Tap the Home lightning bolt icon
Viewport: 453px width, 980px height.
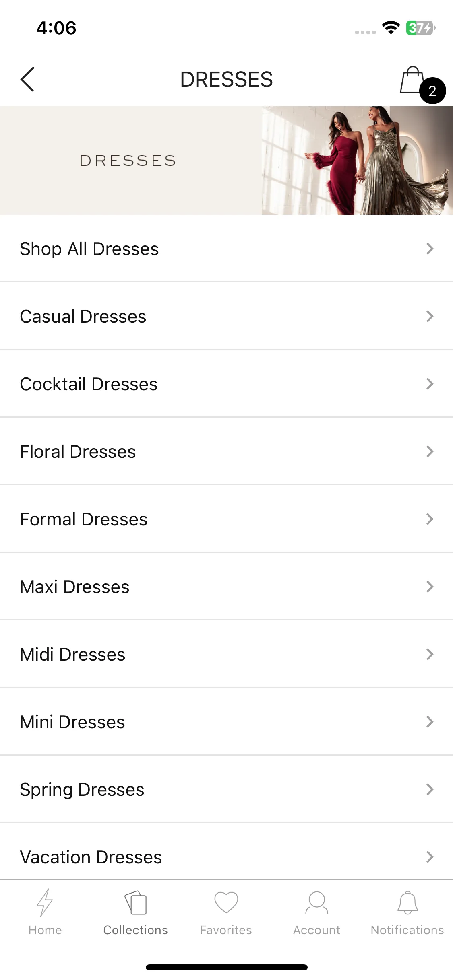[45, 902]
